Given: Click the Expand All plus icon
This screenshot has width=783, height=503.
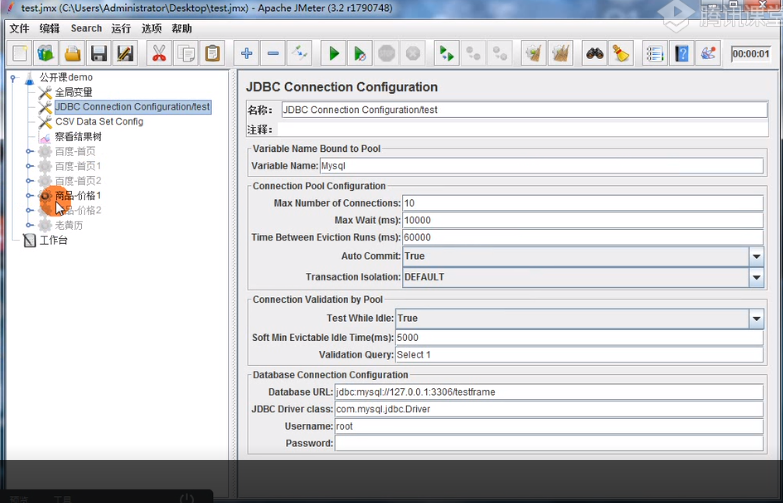Looking at the screenshot, I should [x=246, y=53].
